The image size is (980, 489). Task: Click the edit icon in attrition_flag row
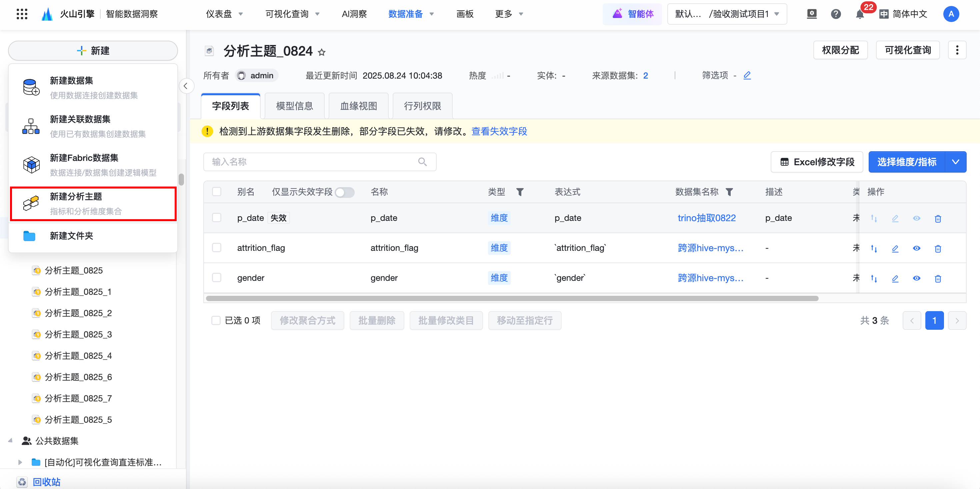895,248
